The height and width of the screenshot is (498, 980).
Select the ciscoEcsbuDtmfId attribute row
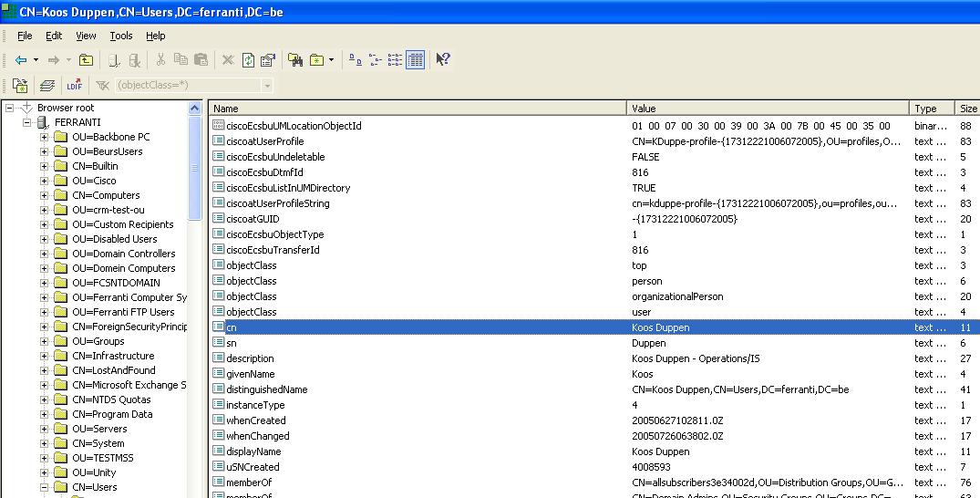click(x=594, y=172)
